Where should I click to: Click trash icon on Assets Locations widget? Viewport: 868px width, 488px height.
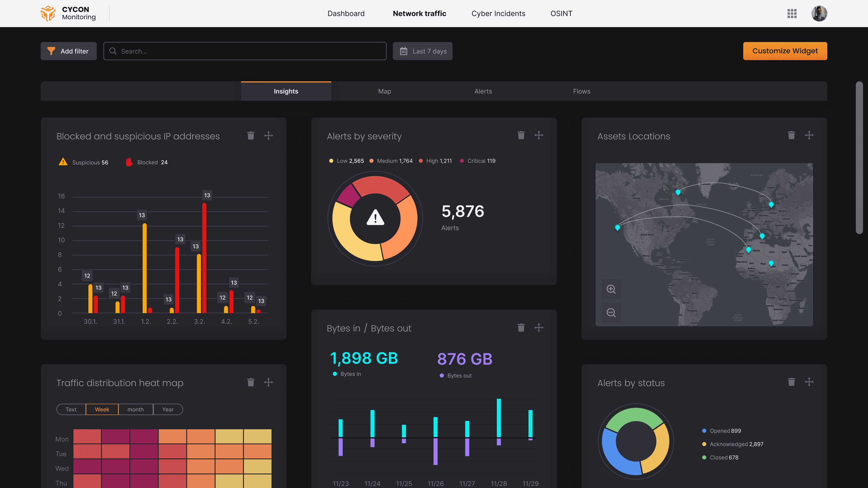(791, 135)
